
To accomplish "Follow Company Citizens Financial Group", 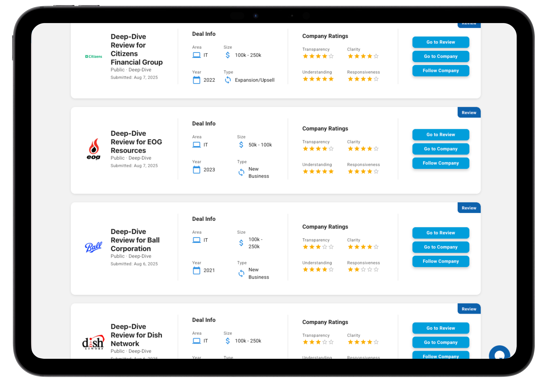I will pos(441,71).
